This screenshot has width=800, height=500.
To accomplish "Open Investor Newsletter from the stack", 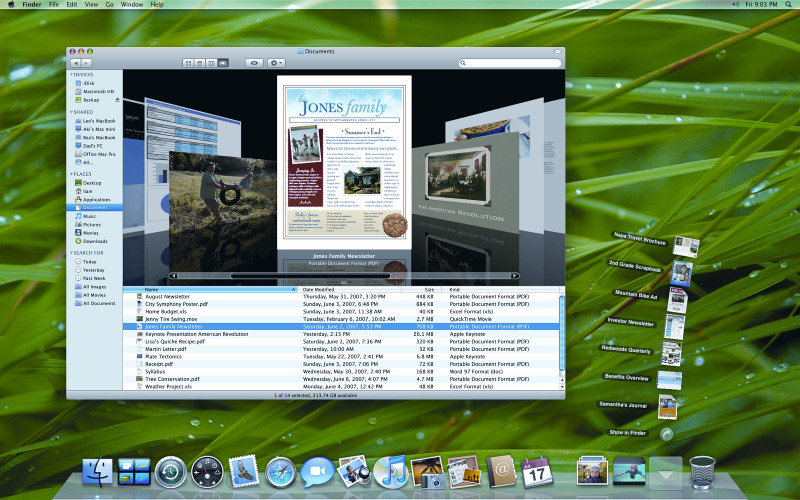I will (x=674, y=327).
